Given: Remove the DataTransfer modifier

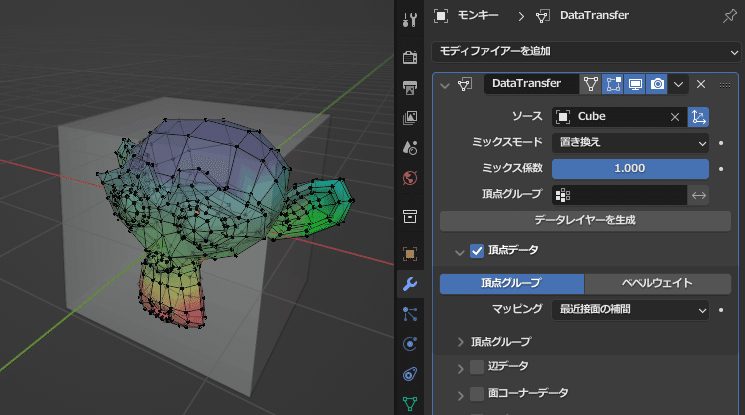Looking at the screenshot, I should click(701, 84).
